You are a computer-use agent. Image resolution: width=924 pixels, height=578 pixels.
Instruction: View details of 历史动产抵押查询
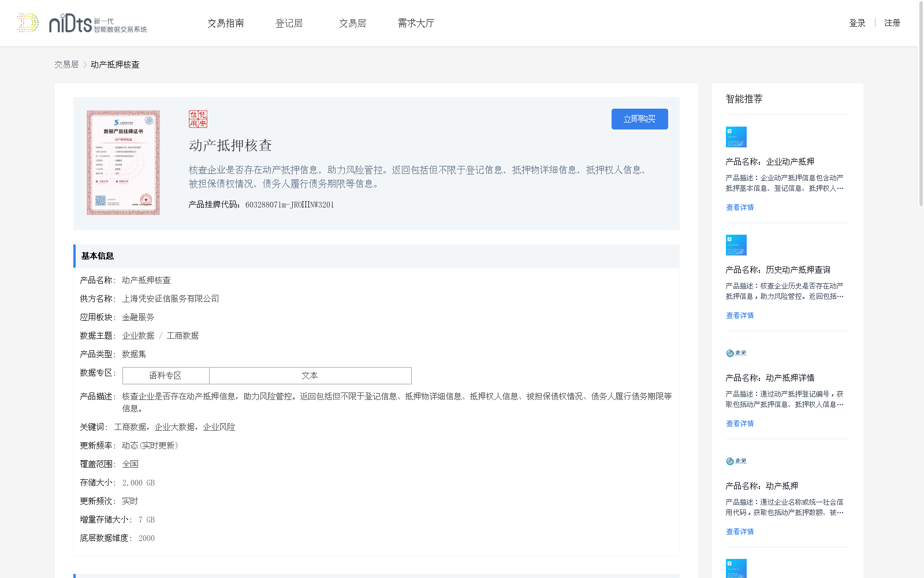(x=740, y=316)
